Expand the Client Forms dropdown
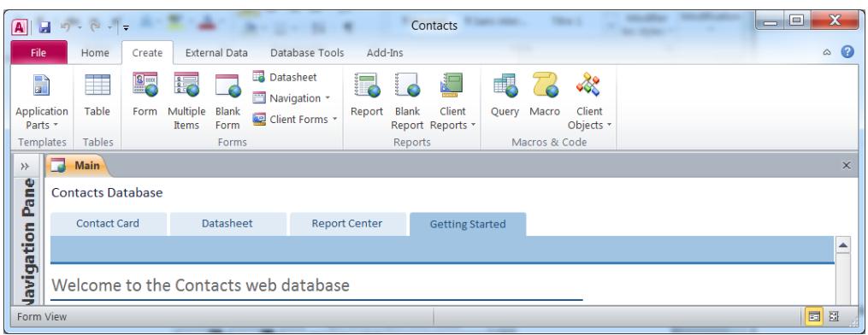This screenshot has width=868, height=335. [x=295, y=119]
